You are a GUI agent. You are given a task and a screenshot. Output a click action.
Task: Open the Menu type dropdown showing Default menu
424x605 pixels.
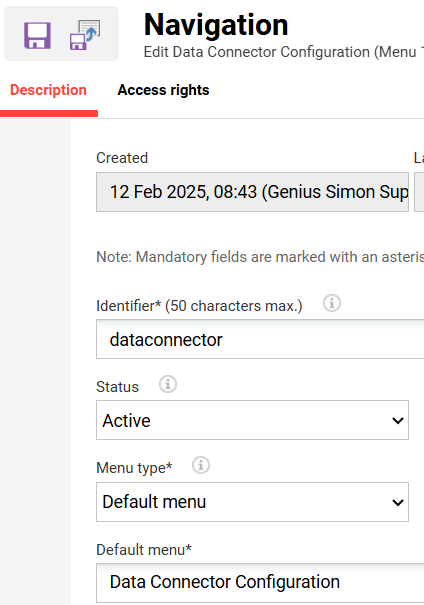click(252, 502)
